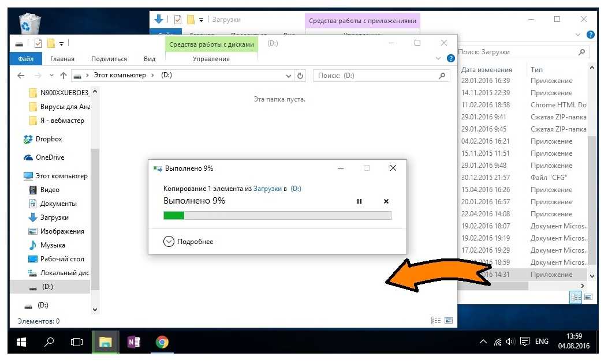Image resolution: width=608 pixels, height=364 pixels.
Task: Expand the ribbon with the chevron
Action: click(x=438, y=59)
